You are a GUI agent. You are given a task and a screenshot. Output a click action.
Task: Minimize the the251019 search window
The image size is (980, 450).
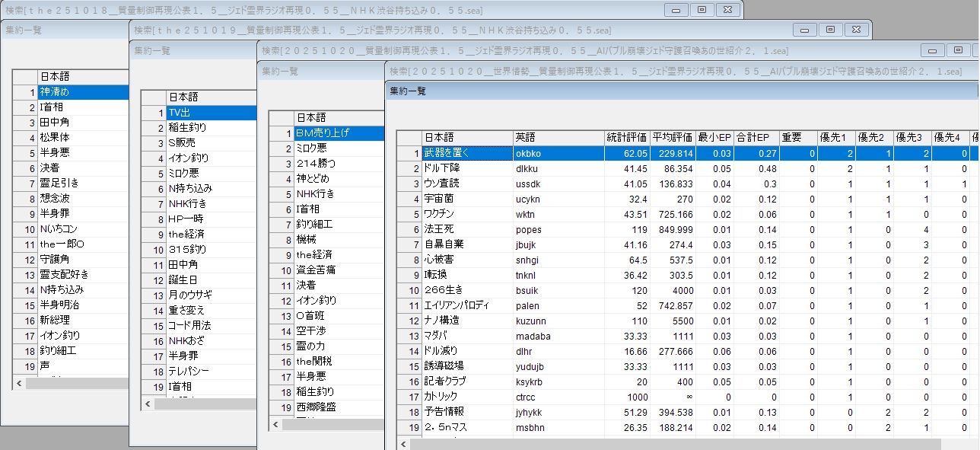point(804,30)
